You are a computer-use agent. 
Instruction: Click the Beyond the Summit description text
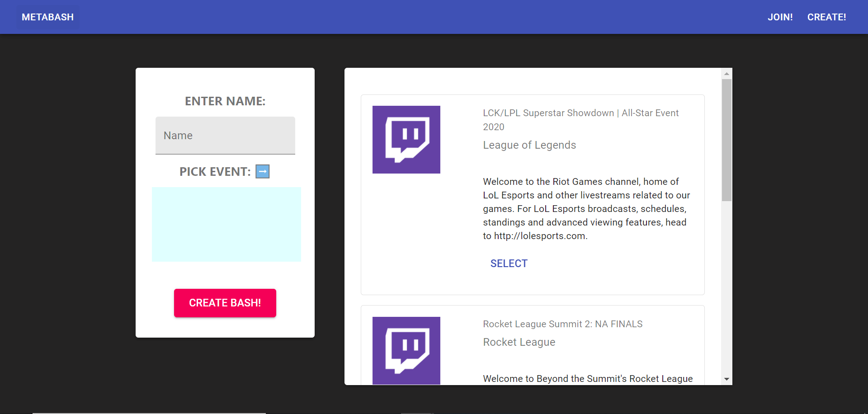pos(588,379)
